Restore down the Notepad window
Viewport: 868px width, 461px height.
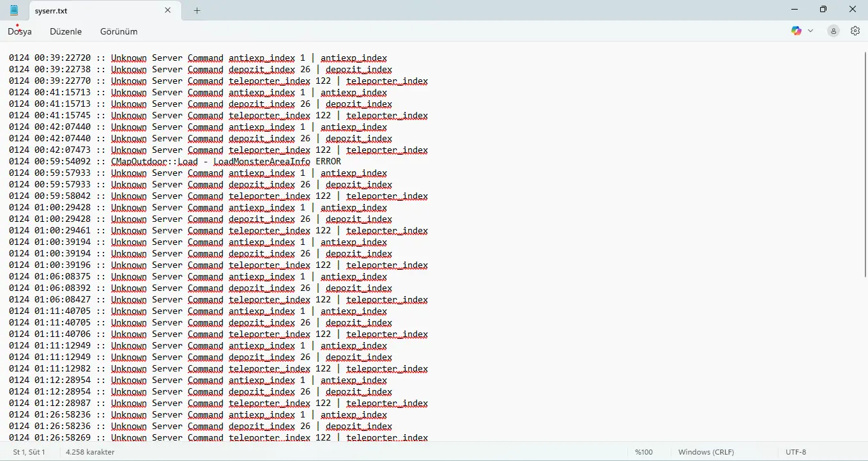coord(823,10)
